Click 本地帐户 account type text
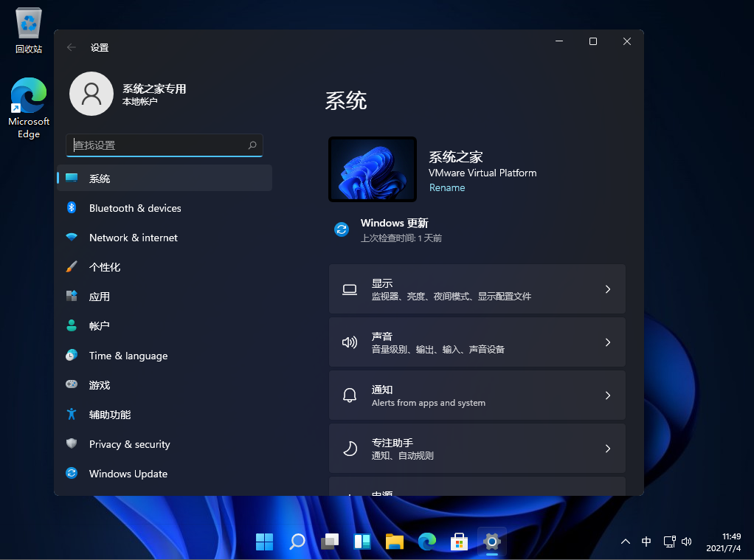754x560 pixels. point(139,102)
